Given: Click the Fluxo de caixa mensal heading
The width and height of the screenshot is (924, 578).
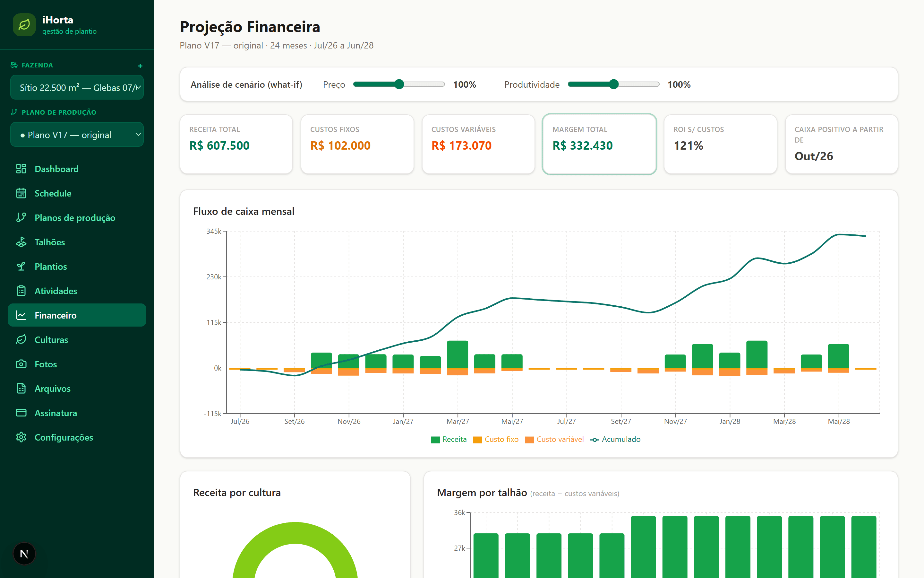Looking at the screenshot, I should (x=244, y=211).
